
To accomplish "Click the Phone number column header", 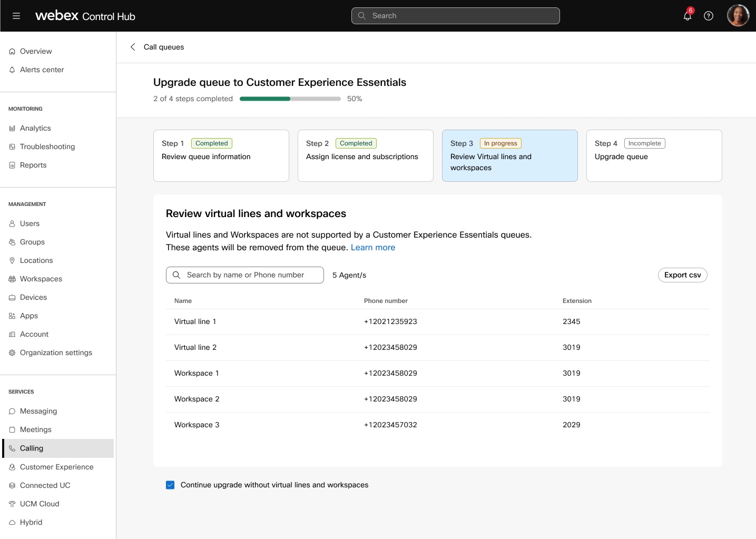I will pyautogui.click(x=386, y=301).
